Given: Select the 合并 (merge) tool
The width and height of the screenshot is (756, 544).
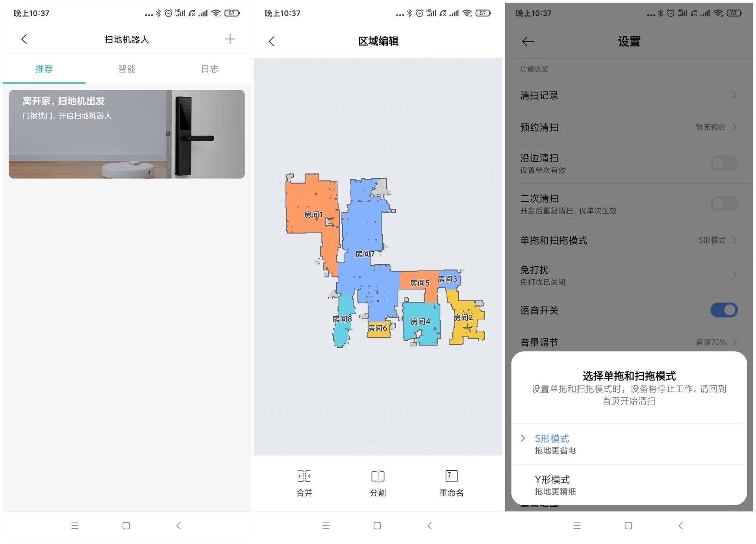Looking at the screenshot, I should click(304, 484).
